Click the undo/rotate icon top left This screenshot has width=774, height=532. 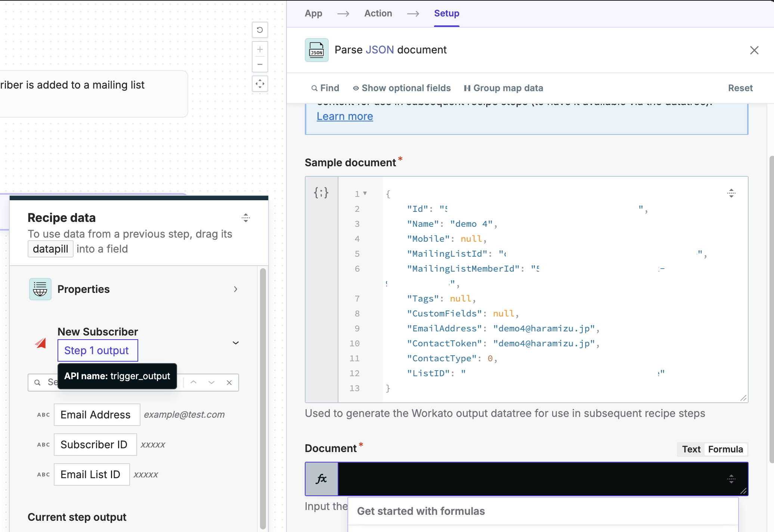[260, 30]
